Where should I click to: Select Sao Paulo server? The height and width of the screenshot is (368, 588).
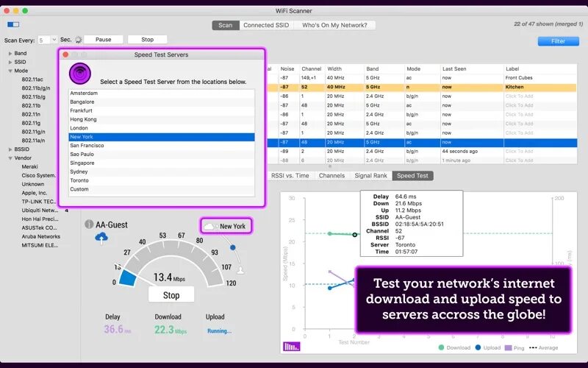162,154
